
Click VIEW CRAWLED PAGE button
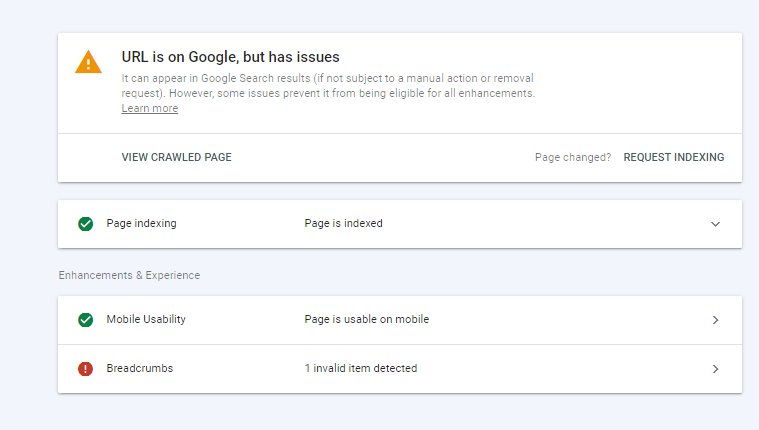click(x=177, y=157)
